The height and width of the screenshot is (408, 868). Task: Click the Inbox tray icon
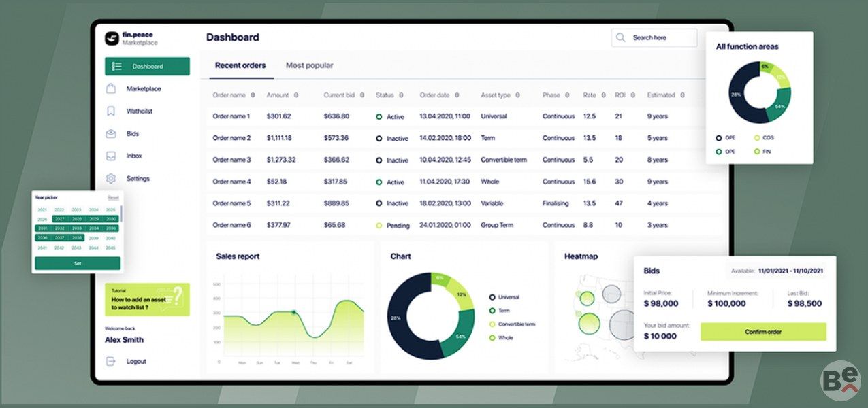[111, 156]
